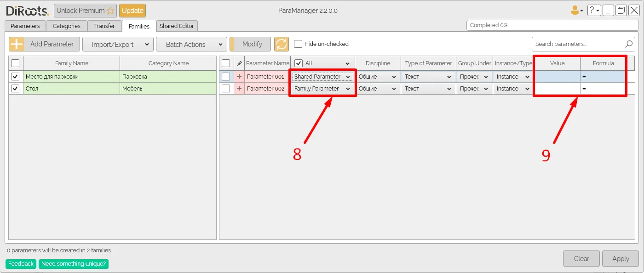Click the search magnifier icon

click(629, 44)
